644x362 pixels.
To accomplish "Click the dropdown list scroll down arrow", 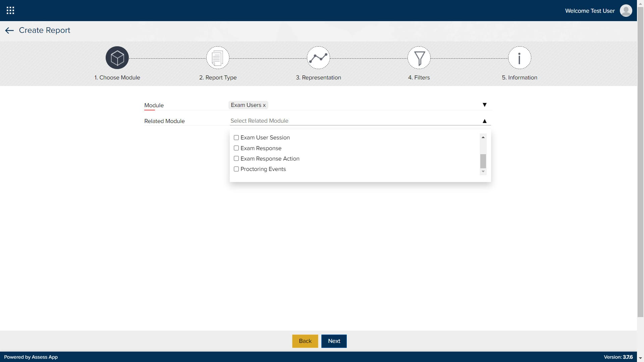I will tap(483, 172).
